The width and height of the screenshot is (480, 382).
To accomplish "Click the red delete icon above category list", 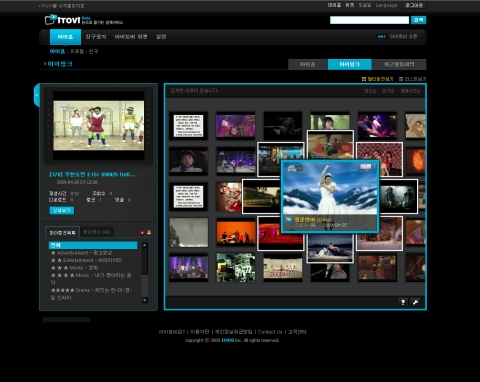I will click(x=142, y=232).
